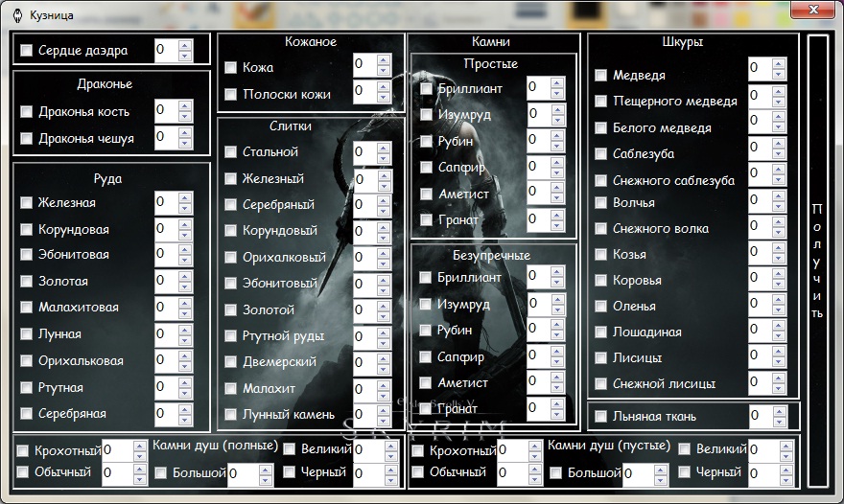Screen dimensions: 844x504
Task: Check Большой in full soul gems
Action: (160, 472)
